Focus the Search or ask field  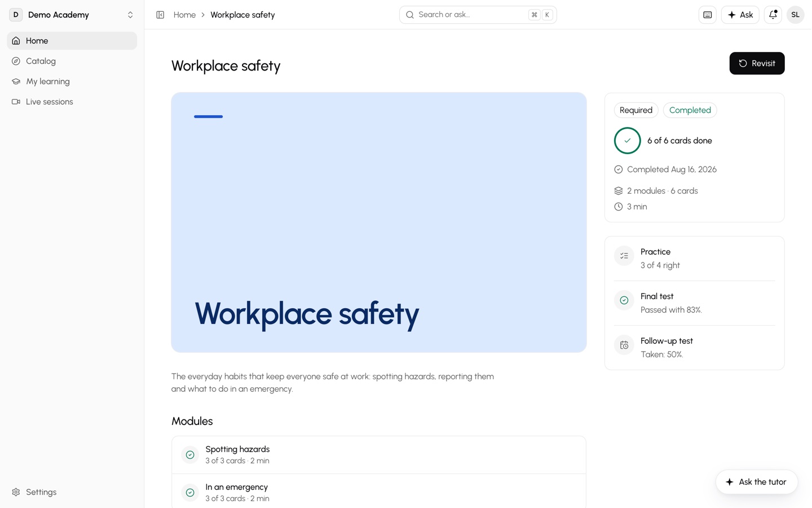(x=478, y=15)
